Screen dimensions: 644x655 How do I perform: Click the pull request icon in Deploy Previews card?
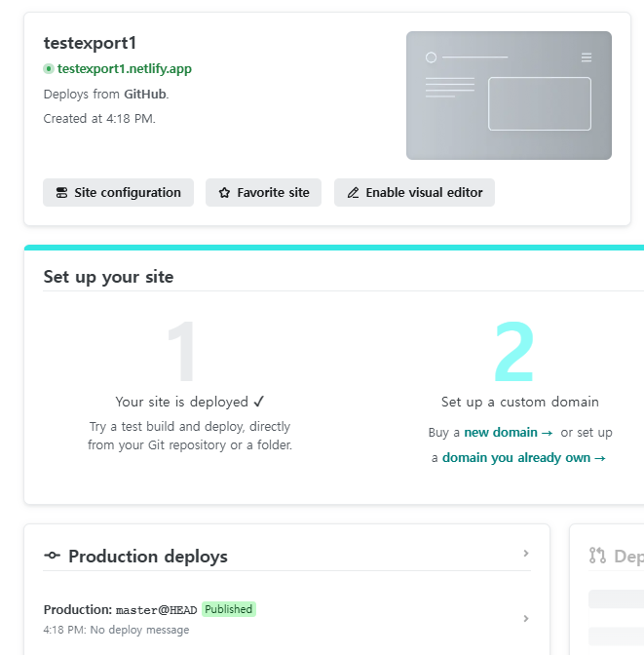click(597, 556)
